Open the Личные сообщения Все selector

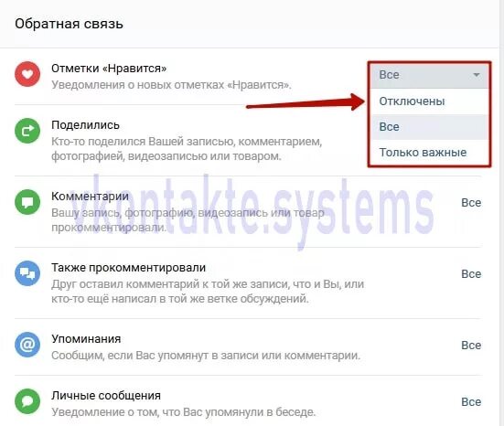click(471, 402)
